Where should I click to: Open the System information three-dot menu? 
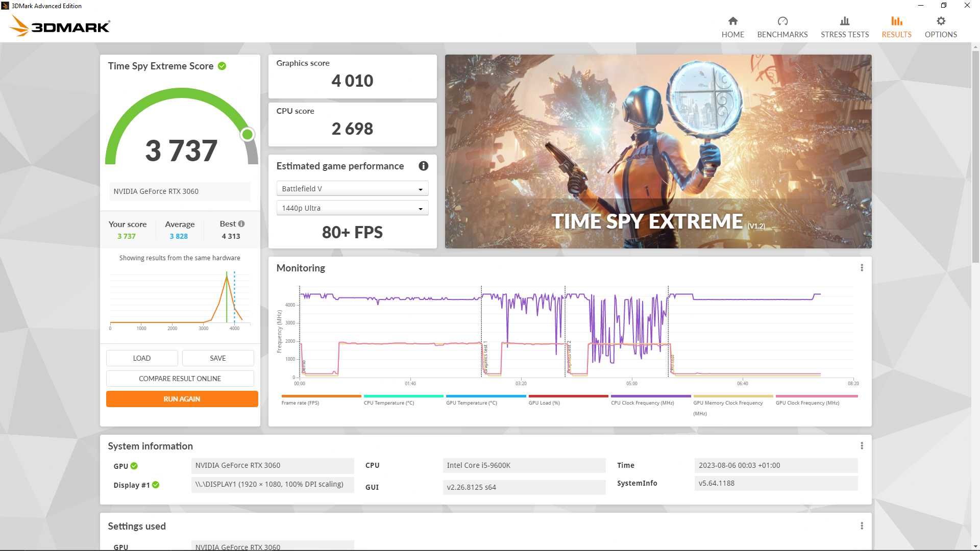point(862,446)
